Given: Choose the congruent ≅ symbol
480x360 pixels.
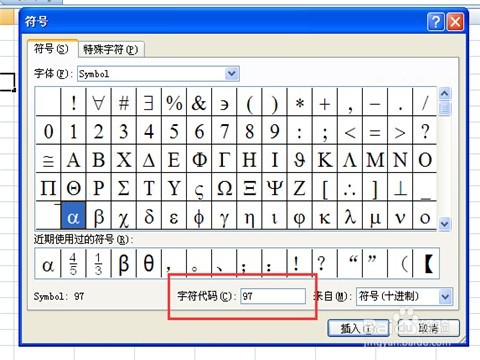Looking at the screenshot, I should click(48, 159).
